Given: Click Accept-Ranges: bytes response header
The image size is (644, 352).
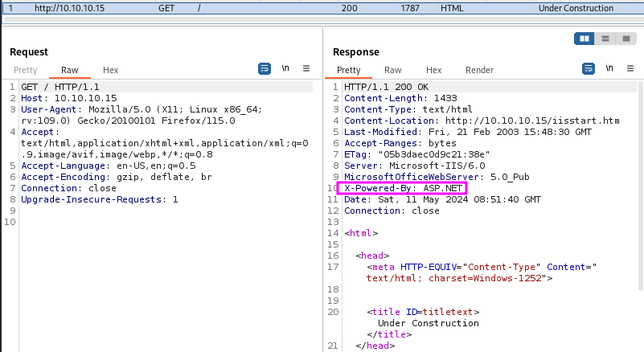Looking at the screenshot, I should tap(400, 143).
